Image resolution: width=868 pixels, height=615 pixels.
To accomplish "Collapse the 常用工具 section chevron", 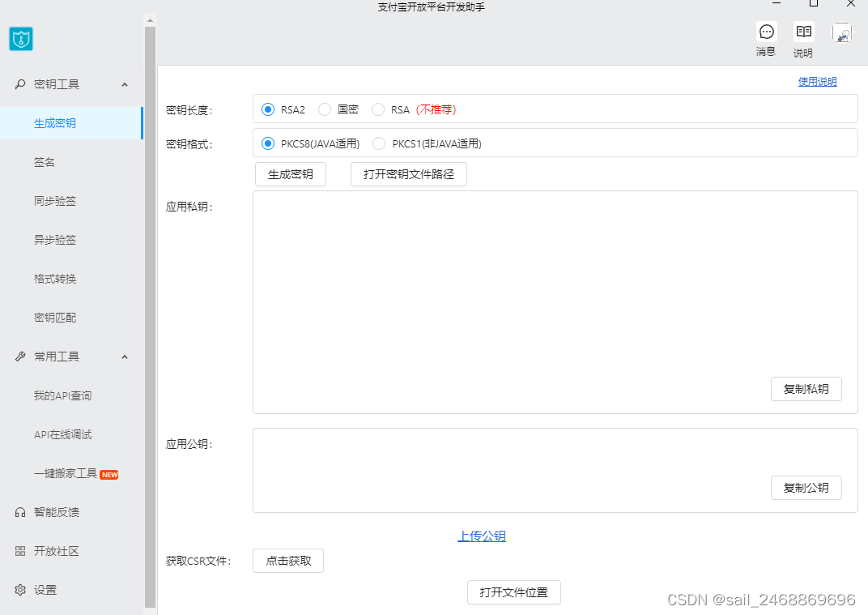I will pyautogui.click(x=125, y=357).
